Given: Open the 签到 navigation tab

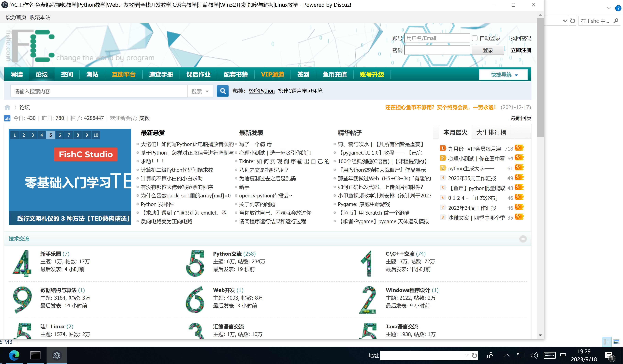Looking at the screenshot, I should point(303,75).
